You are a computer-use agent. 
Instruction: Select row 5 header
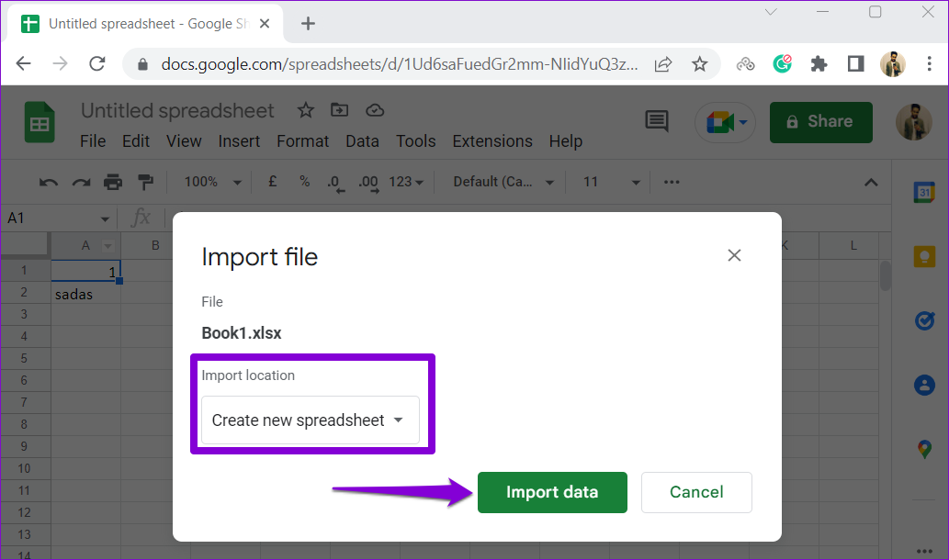tap(24, 358)
